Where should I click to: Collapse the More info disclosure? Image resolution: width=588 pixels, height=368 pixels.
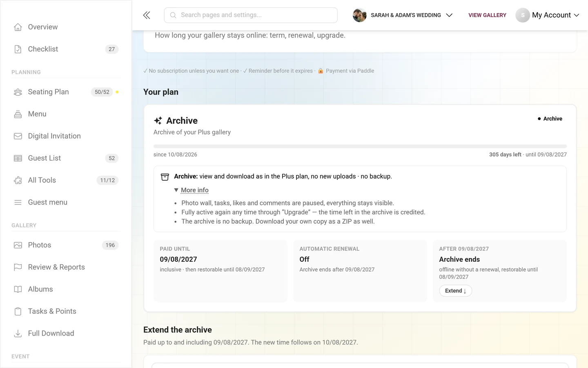click(x=191, y=190)
